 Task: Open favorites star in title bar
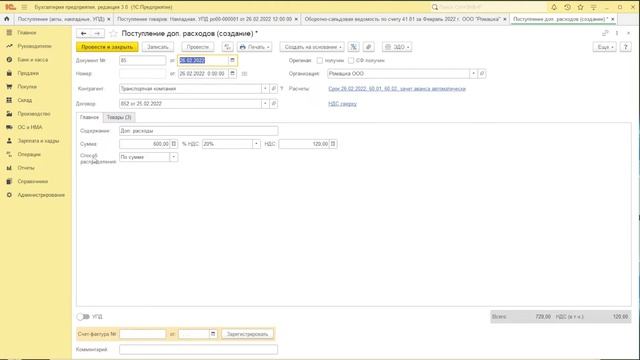(580, 7)
